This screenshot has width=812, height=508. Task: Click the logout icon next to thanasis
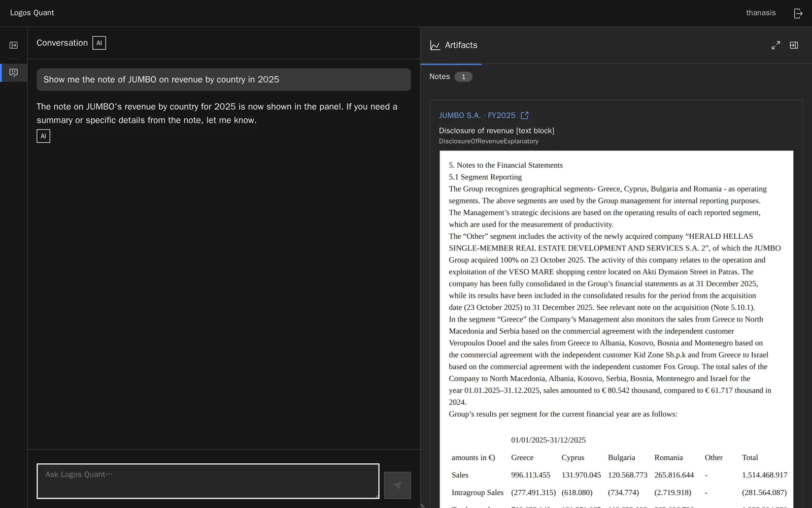[798, 13]
